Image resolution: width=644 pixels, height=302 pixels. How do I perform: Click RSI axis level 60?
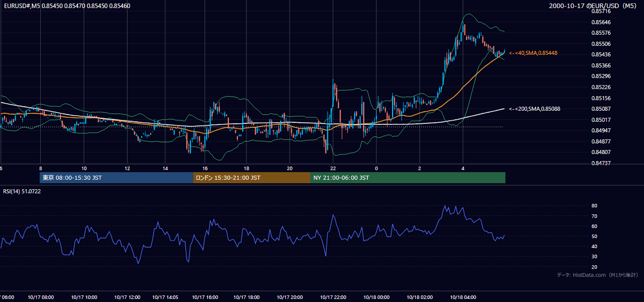pyautogui.click(x=594, y=226)
